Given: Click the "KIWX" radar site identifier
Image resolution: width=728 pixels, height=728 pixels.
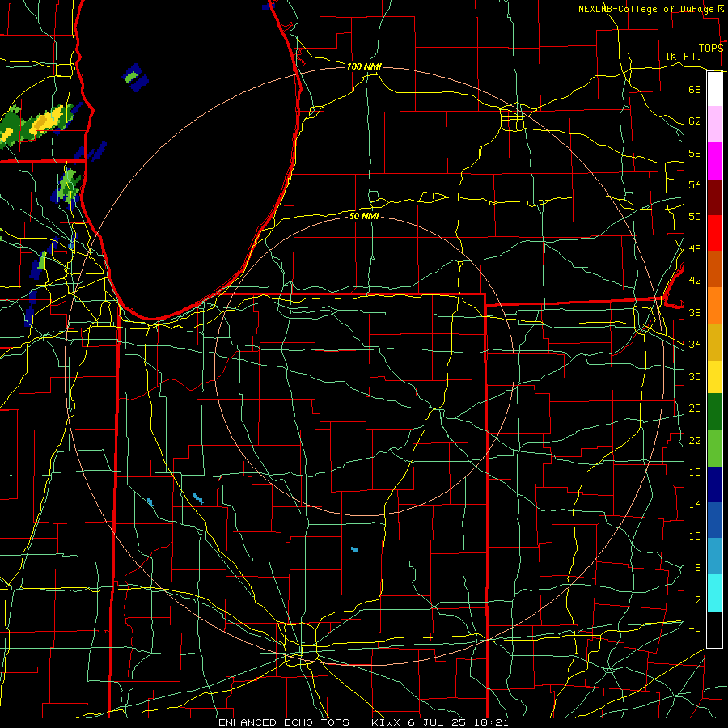Looking at the screenshot, I should [x=387, y=722].
